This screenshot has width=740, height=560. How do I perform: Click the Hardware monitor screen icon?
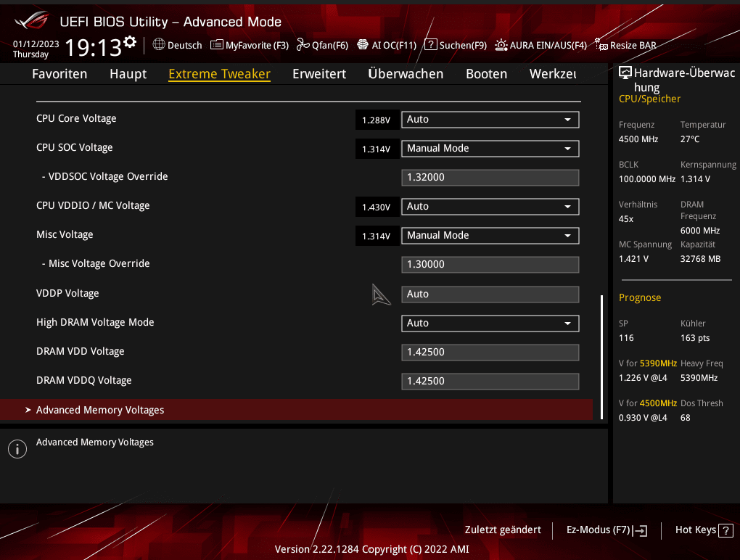click(x=625, y=73)
